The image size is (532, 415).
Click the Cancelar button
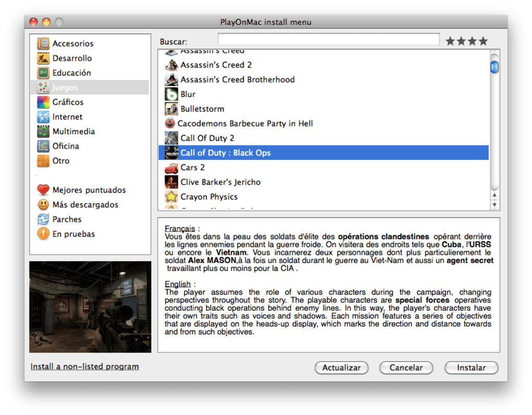(x=406, y=367)
